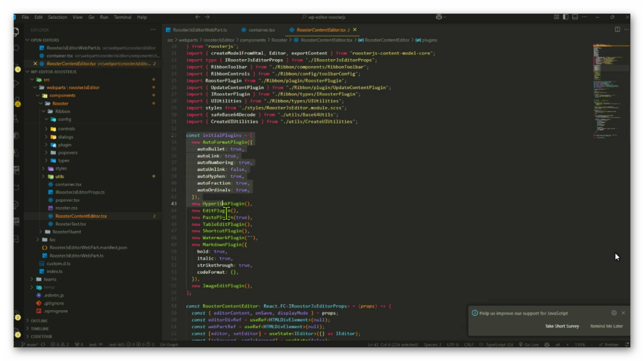644x361 pixels.
Task: Click Take Short Survey button
Action: [562, 326]
